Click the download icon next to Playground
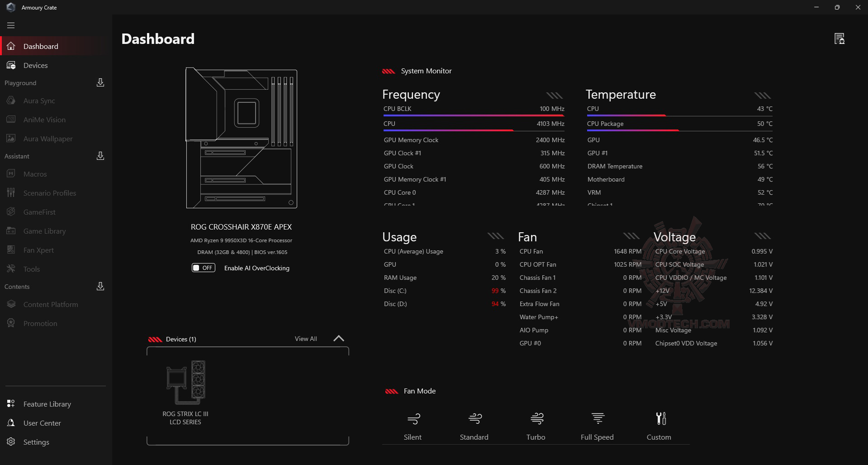Screen dimensions: 868x465 tap(100, 82)
